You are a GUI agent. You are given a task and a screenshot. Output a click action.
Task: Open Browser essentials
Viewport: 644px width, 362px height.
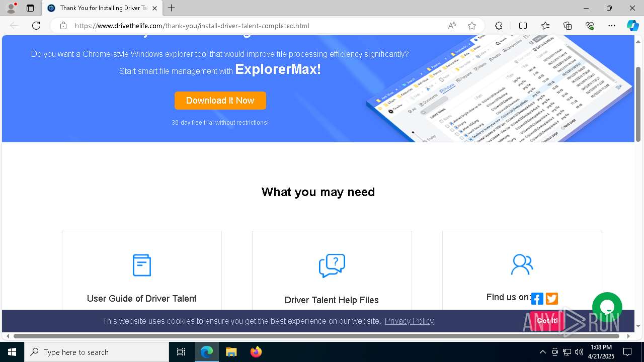click(590, 26)
